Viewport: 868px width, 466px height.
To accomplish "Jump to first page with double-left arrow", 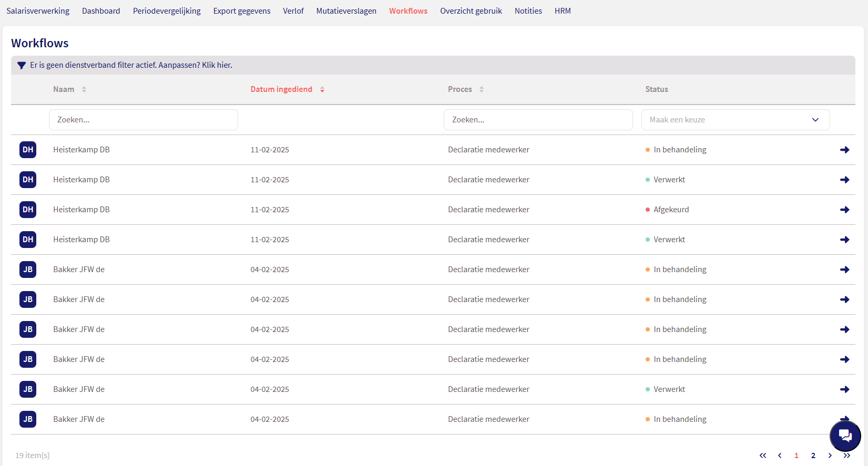I will pos(763,455).
